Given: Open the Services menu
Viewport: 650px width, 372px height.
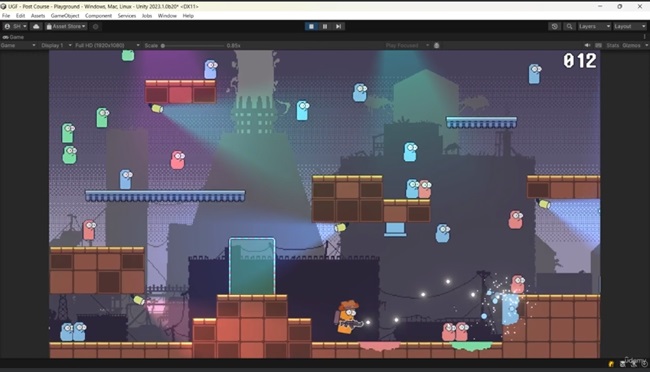Looking at the screenshot, I should (x=127, y=16).
